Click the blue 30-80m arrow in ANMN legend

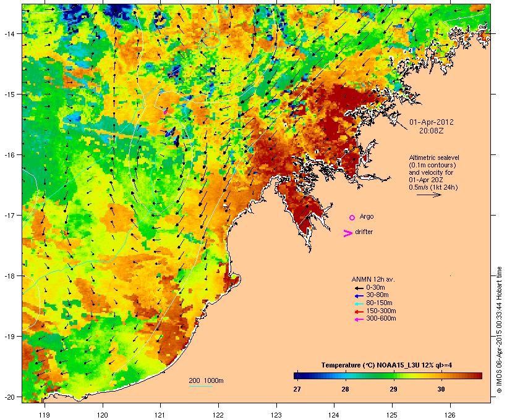click(359, 296)
